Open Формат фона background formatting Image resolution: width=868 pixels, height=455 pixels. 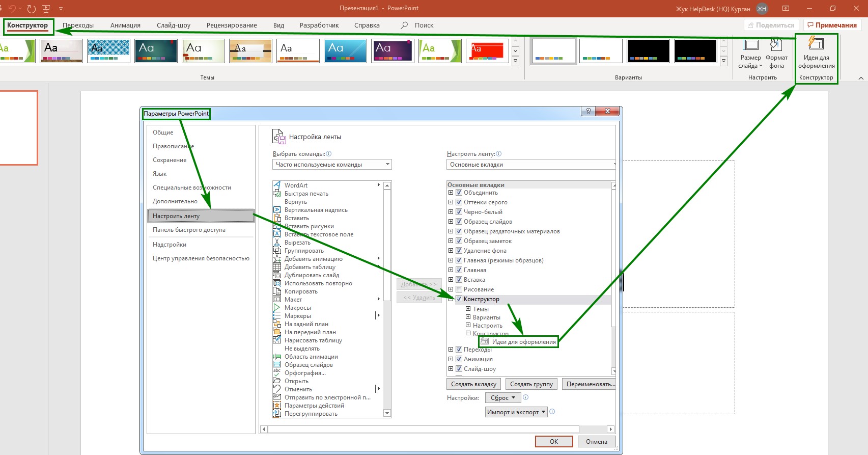776,54
